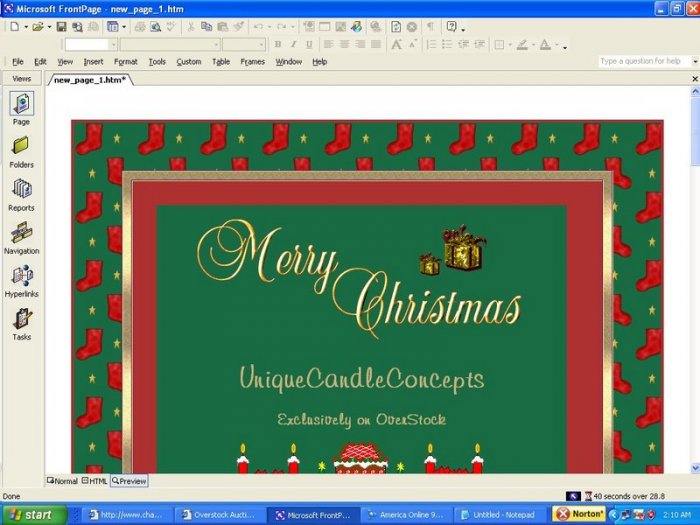Click the Web Component icon
This screenshot has height=525, width=700.
point(308,27)
